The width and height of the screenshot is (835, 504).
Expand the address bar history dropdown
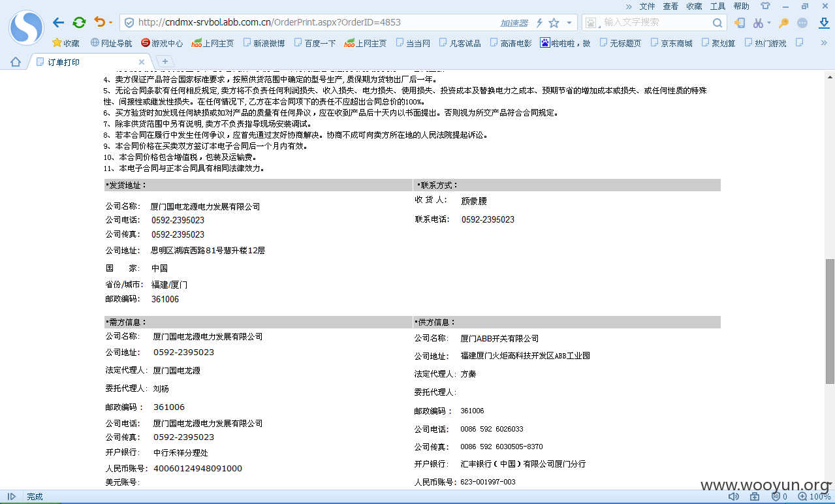(x=569, y=23)
